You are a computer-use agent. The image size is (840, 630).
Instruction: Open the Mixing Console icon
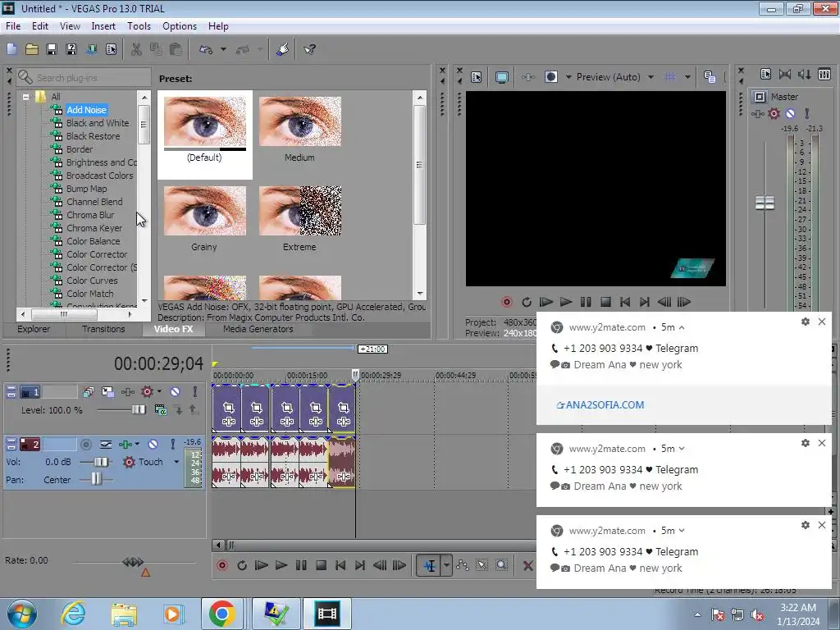click(x=824, y=75)
